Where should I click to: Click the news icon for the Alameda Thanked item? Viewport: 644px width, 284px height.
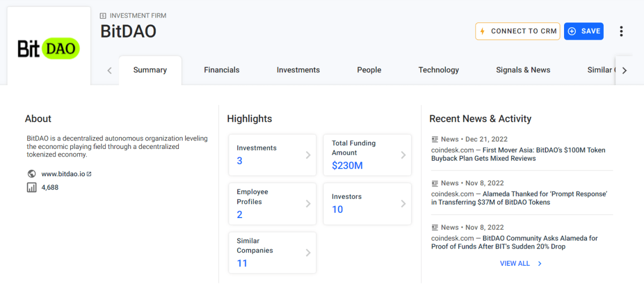pos(435,183)
